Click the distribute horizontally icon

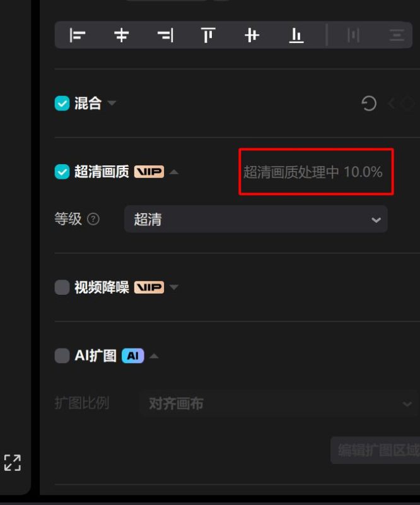[x=353, y=35]
